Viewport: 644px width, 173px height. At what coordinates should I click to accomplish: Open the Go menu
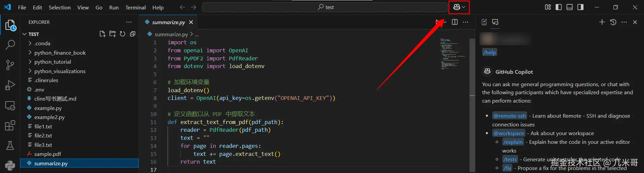pos(99,7)
